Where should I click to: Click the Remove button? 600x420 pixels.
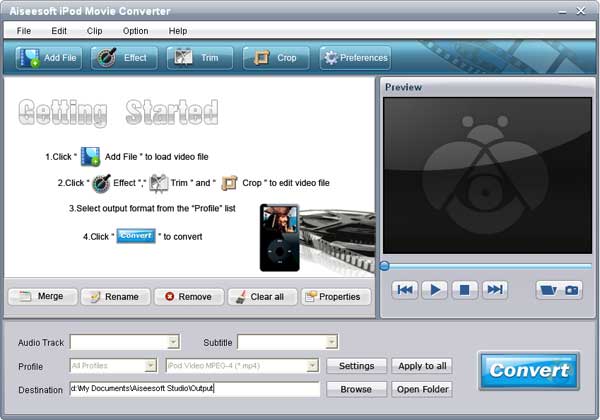[189, 297]
